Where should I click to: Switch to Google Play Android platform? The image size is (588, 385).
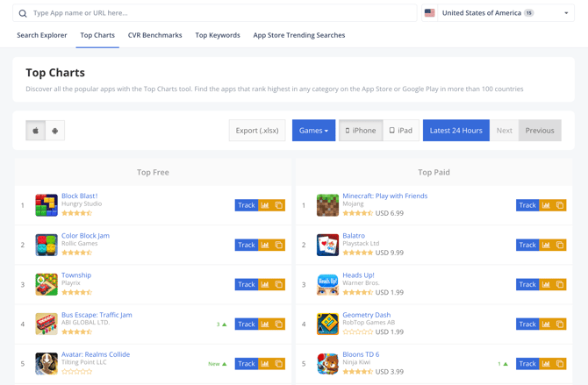pos(55,131)
